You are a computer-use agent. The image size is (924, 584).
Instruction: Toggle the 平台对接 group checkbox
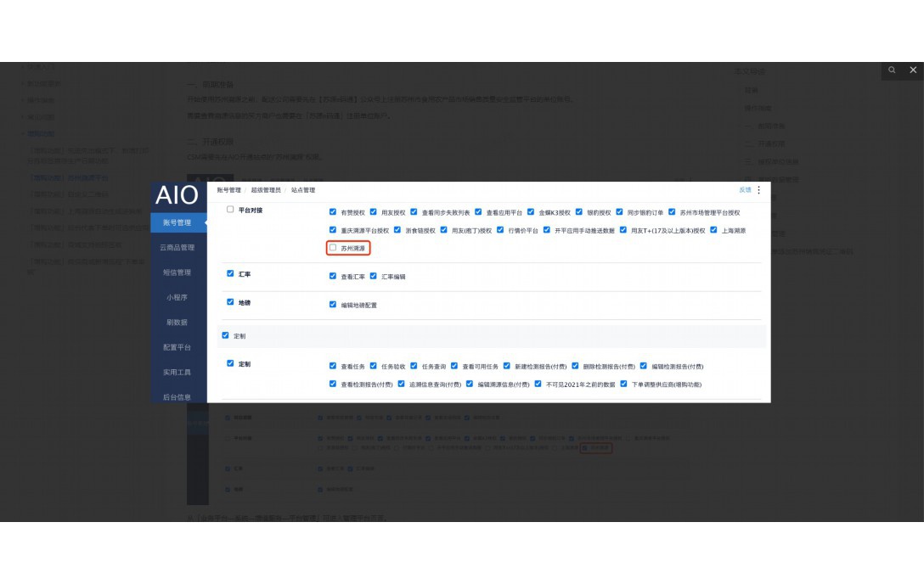click(x=230, y=209)
